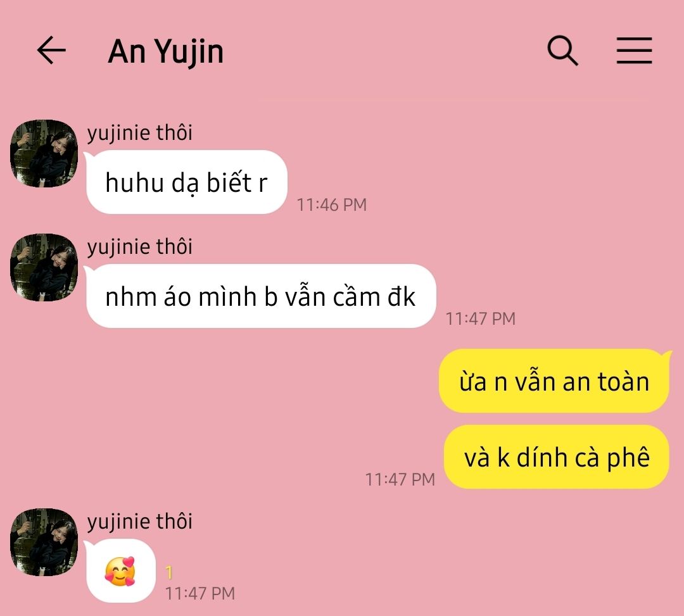Screen dimensions: 684x616
Task: Open avatar beside 'huhu dạ biết r' message
Action: (x=44, y=153)
